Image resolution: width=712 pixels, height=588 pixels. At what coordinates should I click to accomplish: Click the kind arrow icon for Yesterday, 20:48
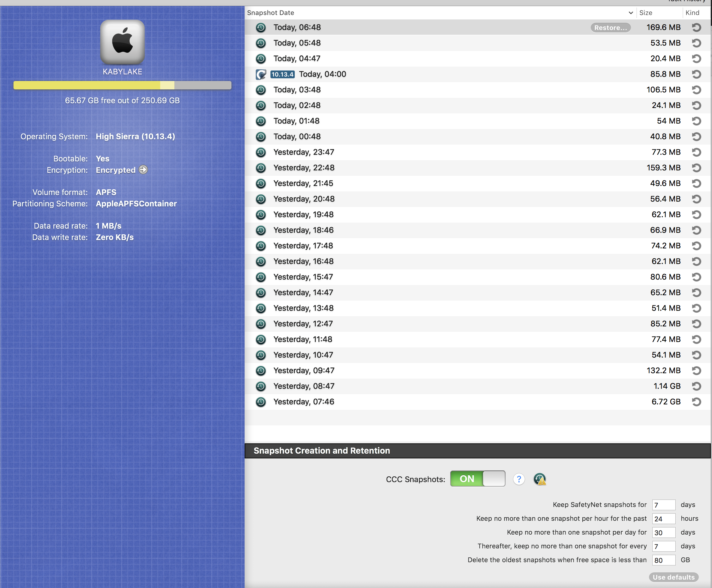point(696,199)
